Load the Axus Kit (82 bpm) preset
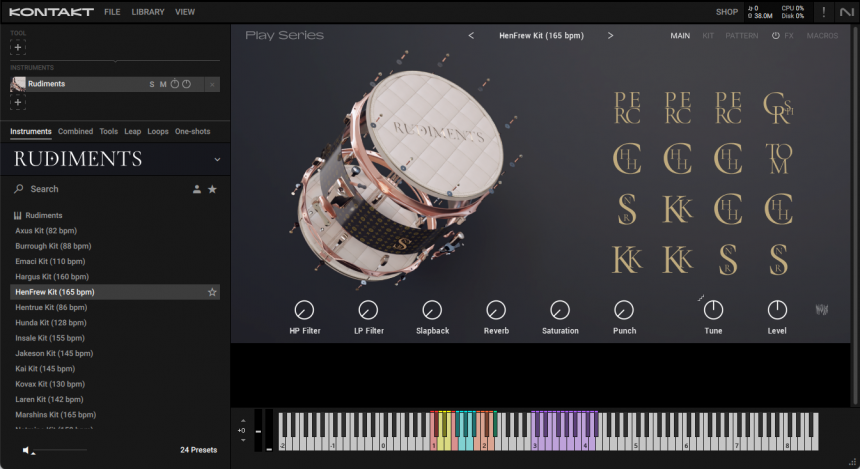Screen dimensions: 860x469 (46, 231)
